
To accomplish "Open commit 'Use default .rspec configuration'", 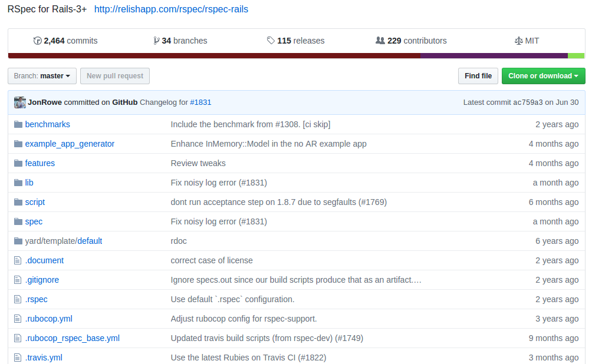I will pyautogui.click(x=232, y=299).
